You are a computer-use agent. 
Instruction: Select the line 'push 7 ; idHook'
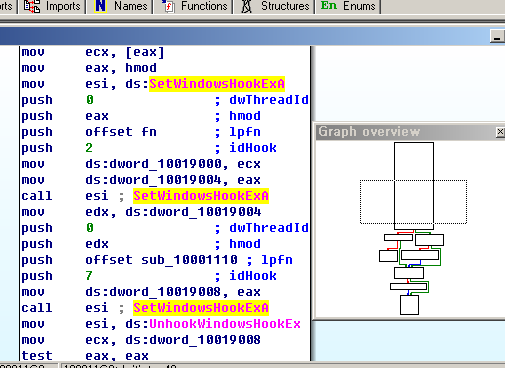(x=149, y=276)
